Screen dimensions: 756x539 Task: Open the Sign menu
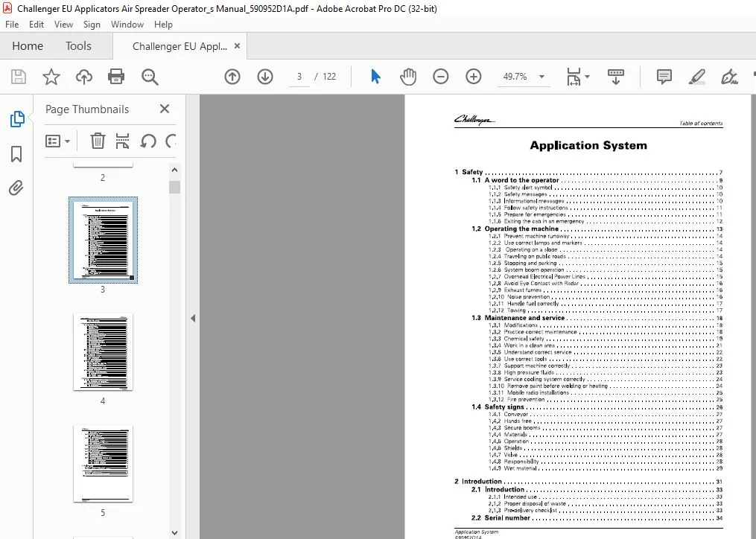pos(92,25)
